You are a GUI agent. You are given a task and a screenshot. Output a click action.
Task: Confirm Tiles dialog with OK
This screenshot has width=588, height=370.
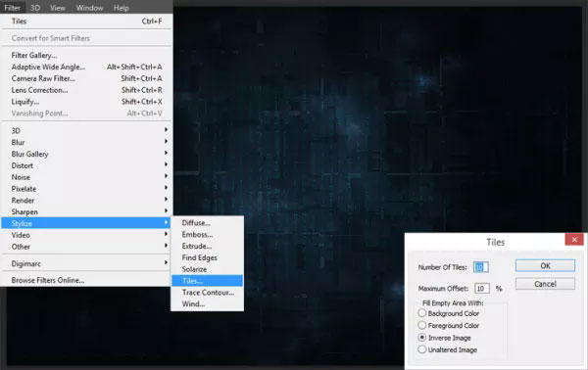(x=545, y=265)
